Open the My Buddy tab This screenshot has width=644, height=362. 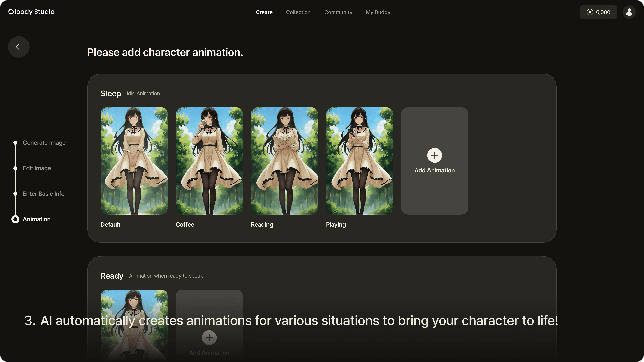pos(378,12)
